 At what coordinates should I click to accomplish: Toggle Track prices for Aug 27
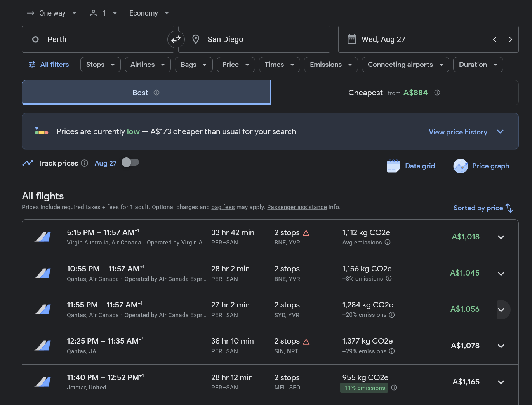click(x=130, y=162)
